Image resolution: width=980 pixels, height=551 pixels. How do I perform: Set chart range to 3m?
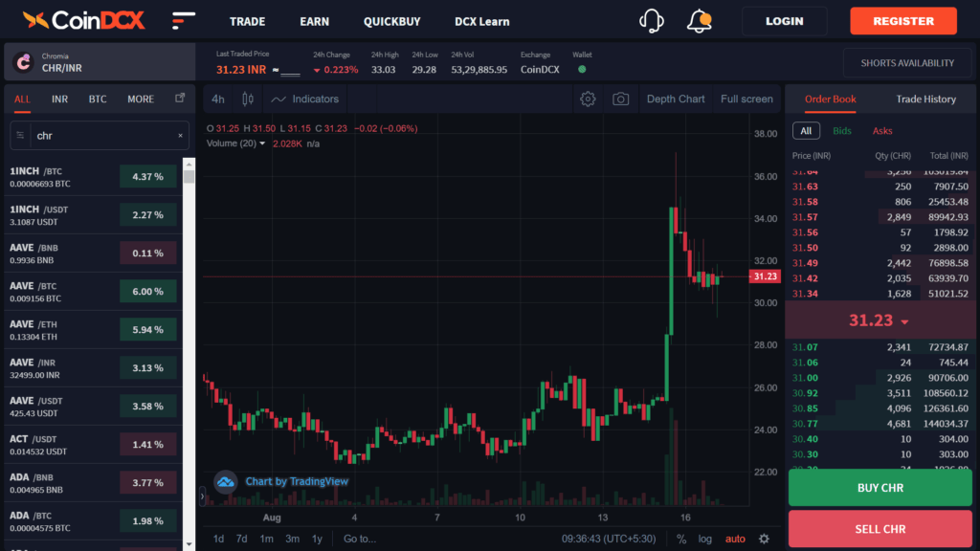click(292, 539)
